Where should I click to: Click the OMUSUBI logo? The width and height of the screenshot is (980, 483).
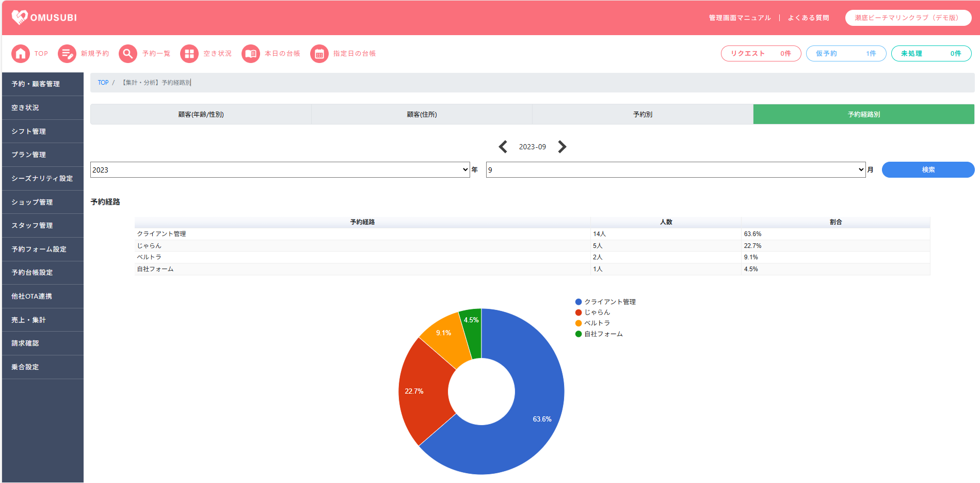tap(44, 18)
